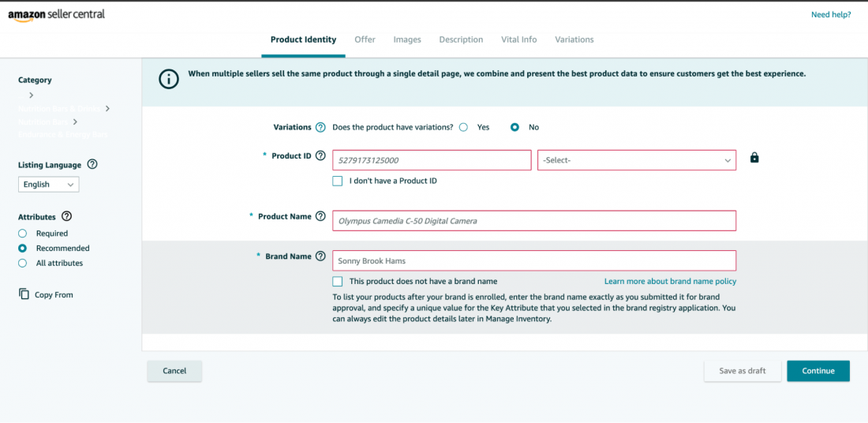The width and height of the screenshot is (868, 423).
Task: Click the Endurance & Energy Bars category
Action: pos(63,134)
